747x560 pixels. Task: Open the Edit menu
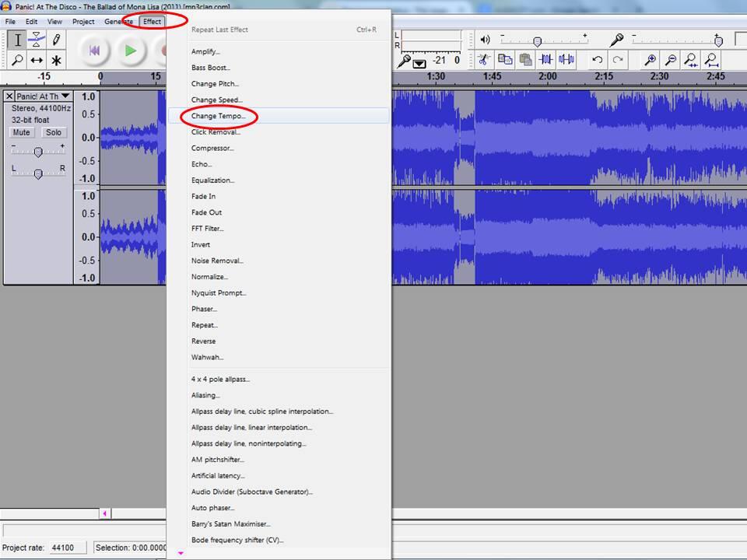coord(31,22)
